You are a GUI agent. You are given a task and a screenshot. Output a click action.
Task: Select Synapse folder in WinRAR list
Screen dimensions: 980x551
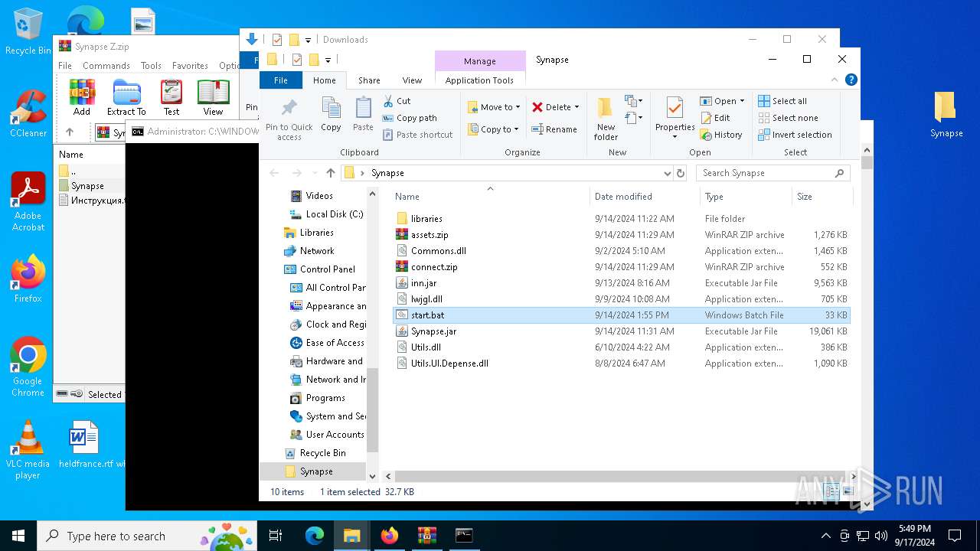coord(87,186)
